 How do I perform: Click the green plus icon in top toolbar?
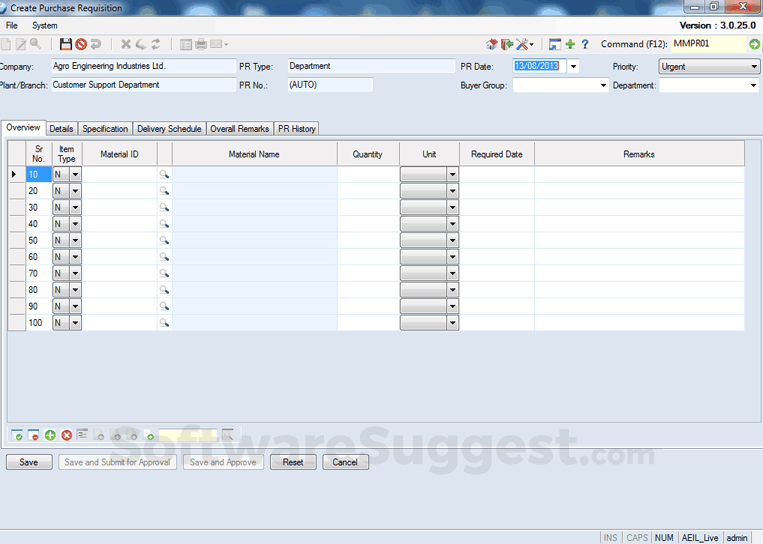point(570,44)
